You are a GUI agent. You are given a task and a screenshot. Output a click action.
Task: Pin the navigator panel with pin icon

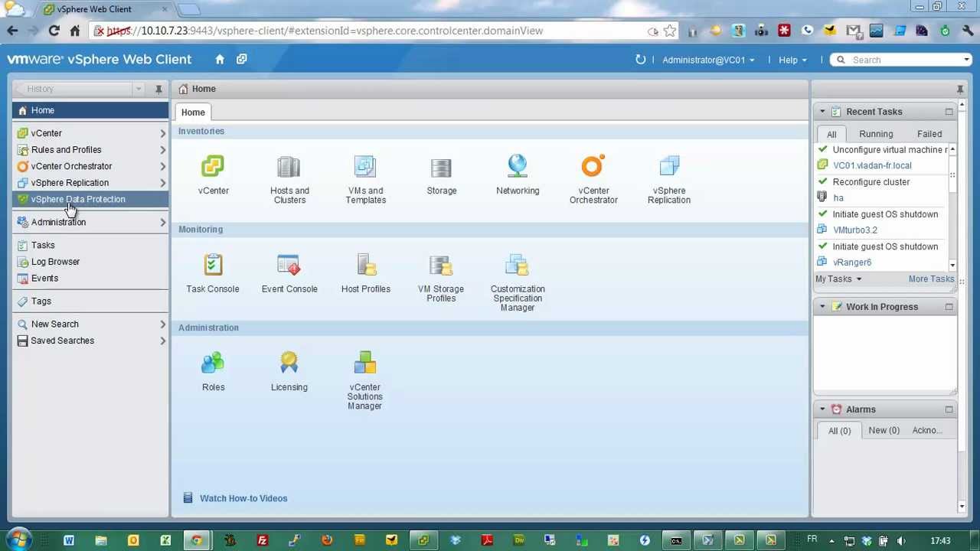coord(158,89)
